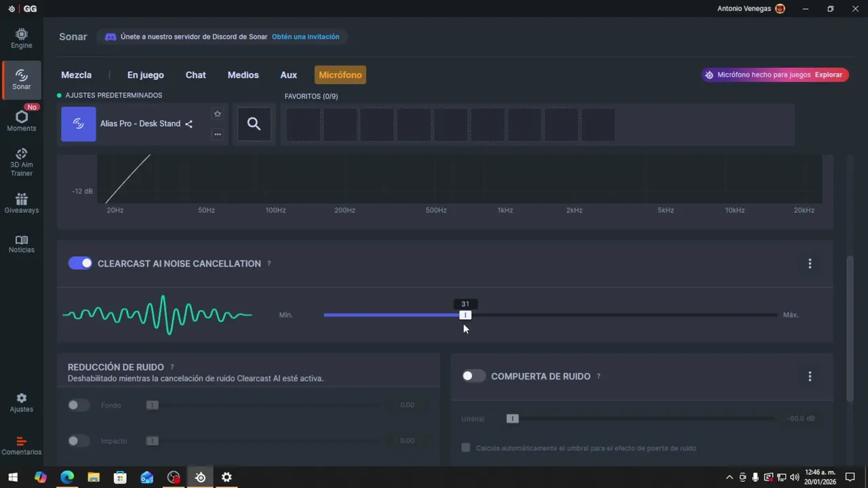Click the Obtén una invitación link
868x488 pixels.
(x=306, y=37)
